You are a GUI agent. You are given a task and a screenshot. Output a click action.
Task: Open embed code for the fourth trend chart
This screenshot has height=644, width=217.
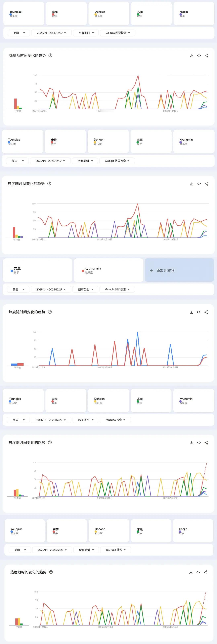coord(199,443)
